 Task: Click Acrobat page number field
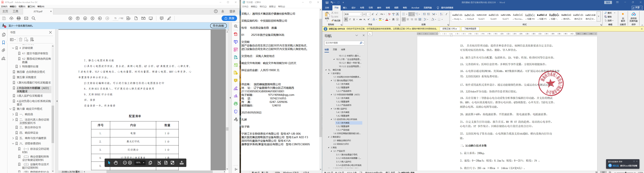(115, 18)
